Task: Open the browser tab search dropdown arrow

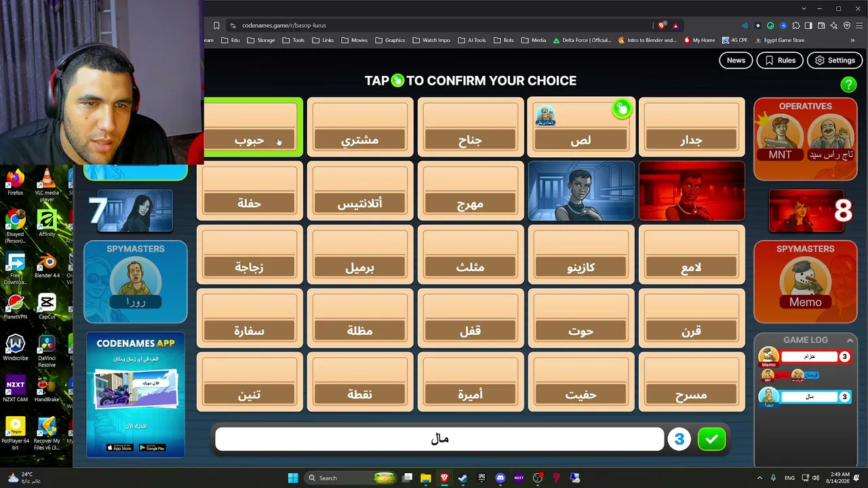Action: point(804,9)
